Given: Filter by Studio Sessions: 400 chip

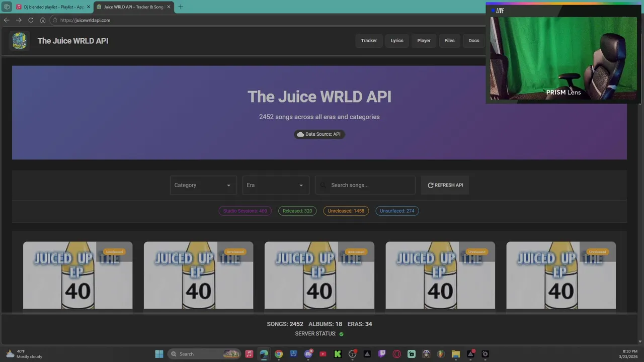Looking at the screenshot, I should (x=245, y=211).
